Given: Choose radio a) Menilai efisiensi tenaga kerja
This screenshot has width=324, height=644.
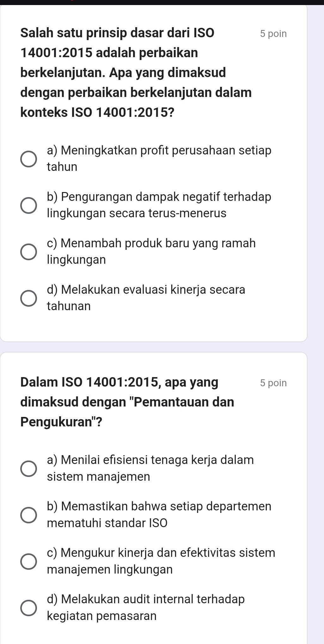Looking at the screenshot, I should 28,468.
